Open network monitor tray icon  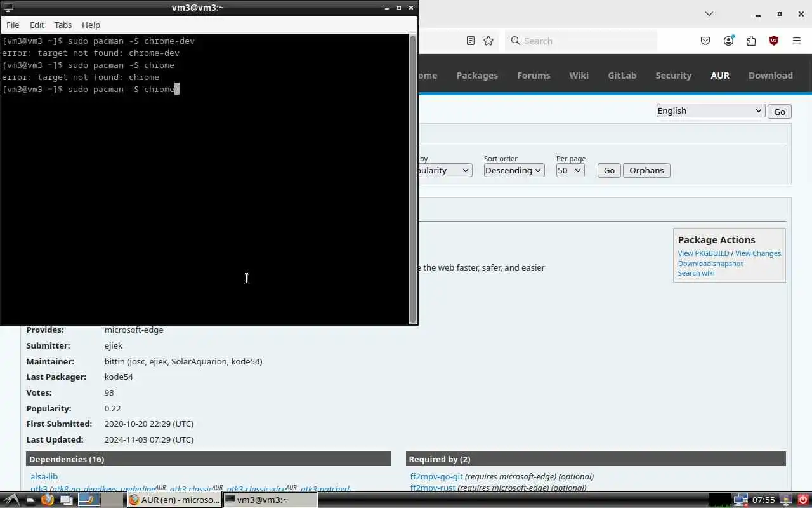740,500
